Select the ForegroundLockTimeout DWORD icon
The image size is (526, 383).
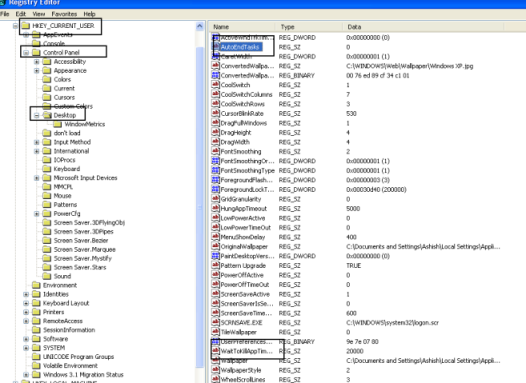click(x=216, y=189)
